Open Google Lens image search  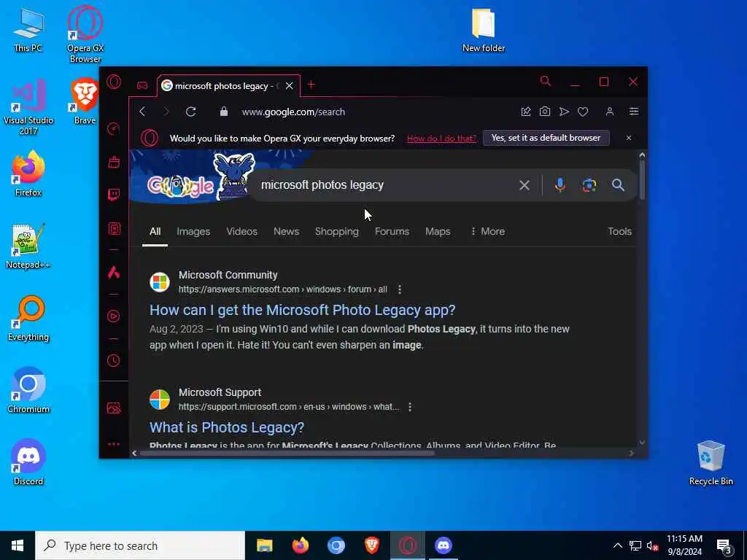(x=589, y=184)
